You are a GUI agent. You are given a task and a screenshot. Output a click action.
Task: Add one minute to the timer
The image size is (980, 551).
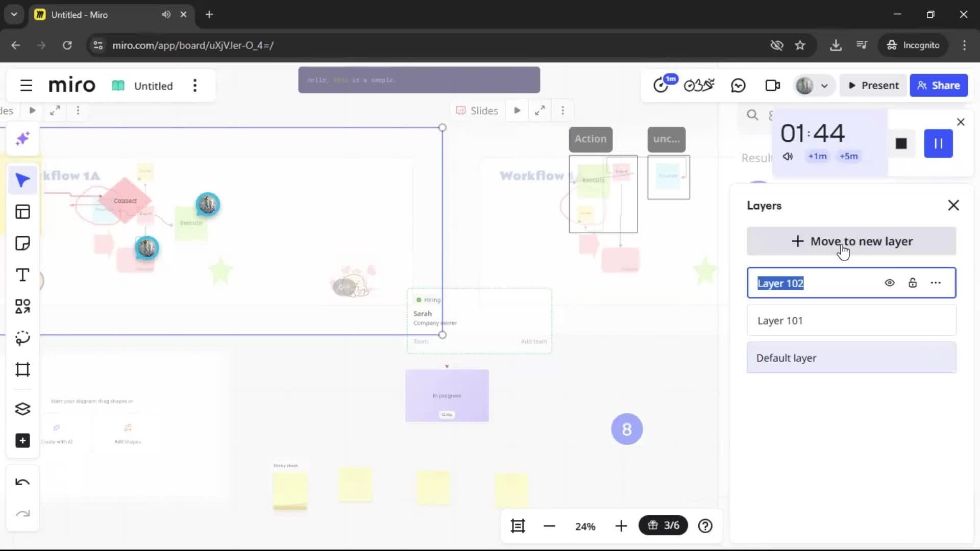coord(817,156)
